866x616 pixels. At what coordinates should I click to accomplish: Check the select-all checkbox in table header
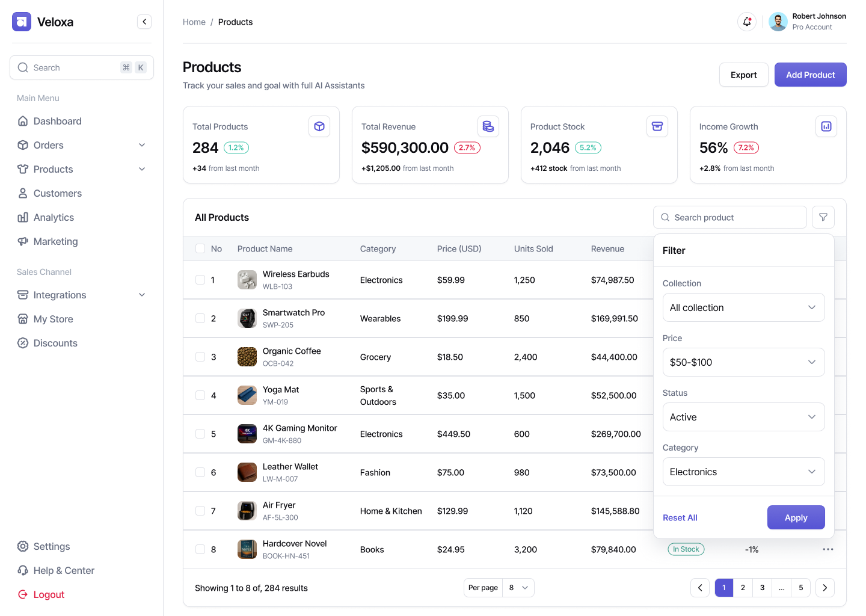pos(200,248)
